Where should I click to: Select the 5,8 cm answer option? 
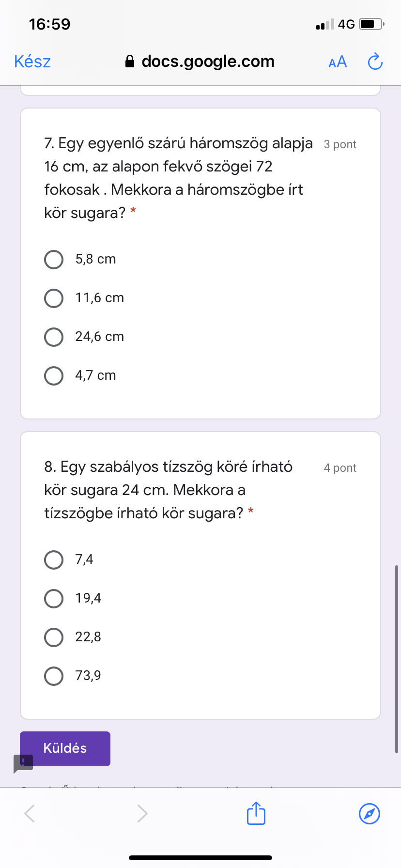pyautogui.click(x=54, y=260)
